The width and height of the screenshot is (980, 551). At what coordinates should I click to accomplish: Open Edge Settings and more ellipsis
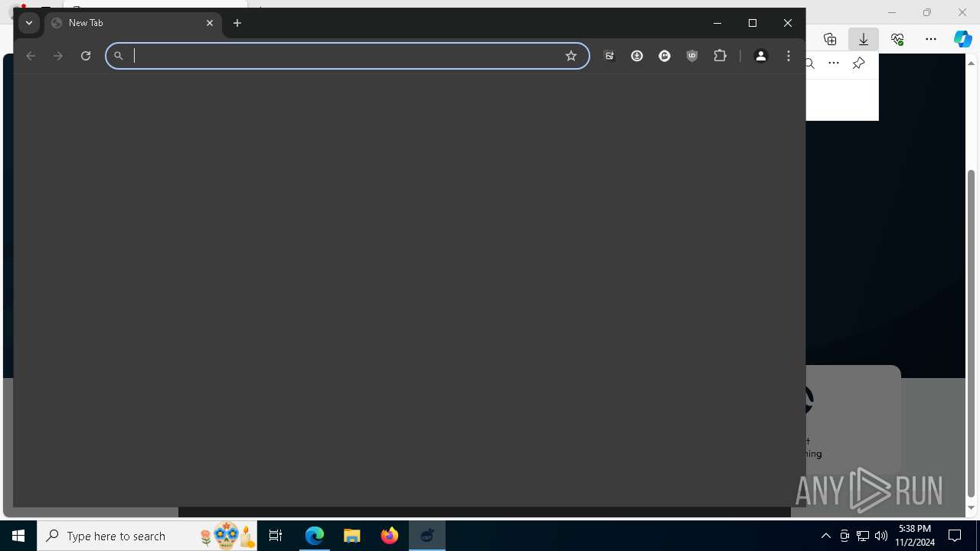tap(931, 39)
